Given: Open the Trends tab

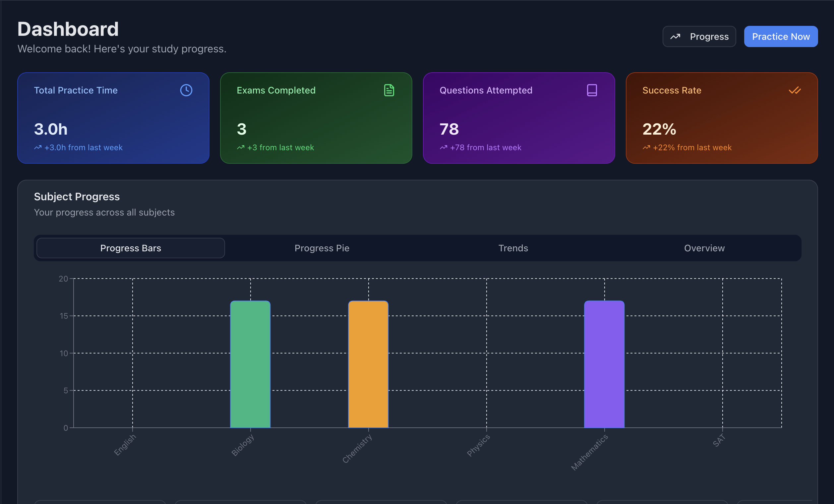Looking at the screenshot, I should click(513, 248).
